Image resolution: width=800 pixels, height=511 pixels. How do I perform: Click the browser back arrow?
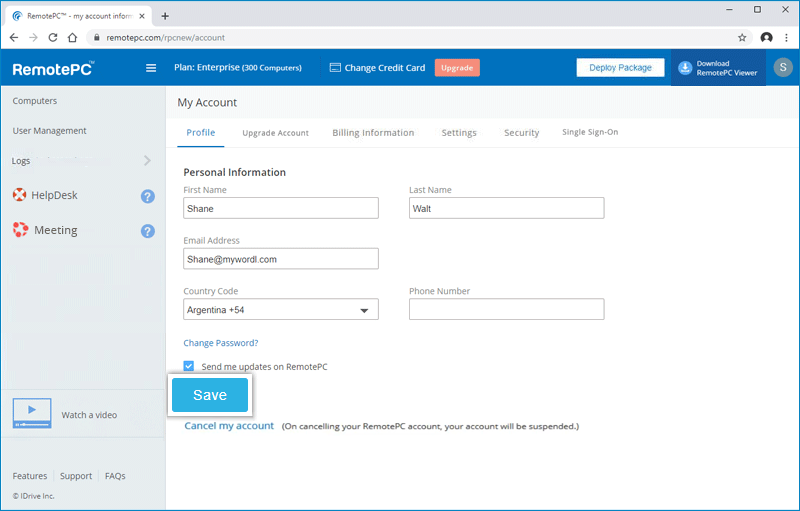click(14, 37)
